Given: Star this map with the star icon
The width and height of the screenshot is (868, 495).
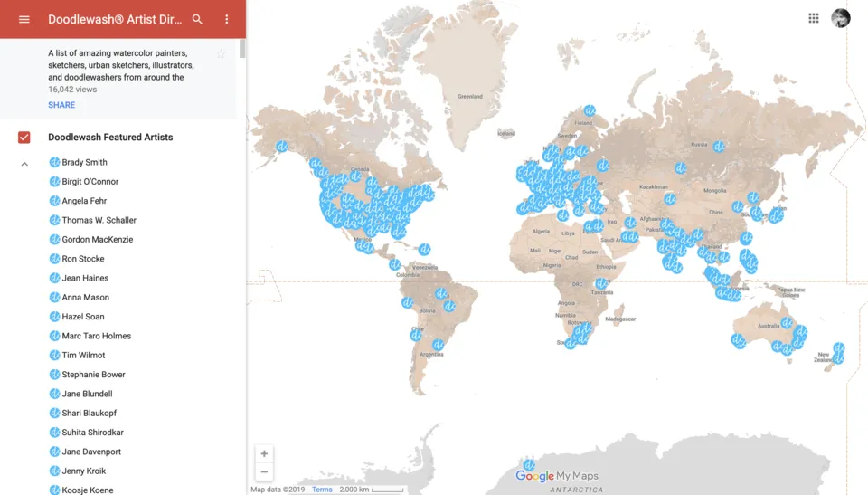Looking at the screenshot, I should pos(221,53).
